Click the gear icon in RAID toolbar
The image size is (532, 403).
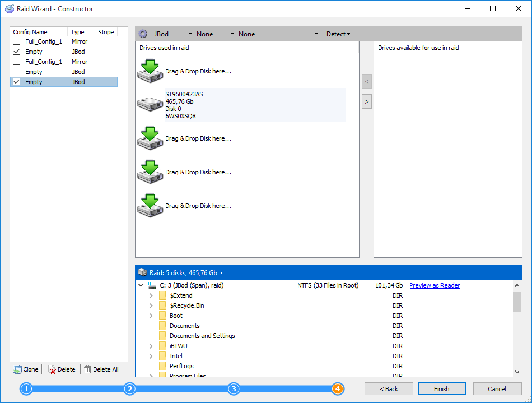point(143,34)
